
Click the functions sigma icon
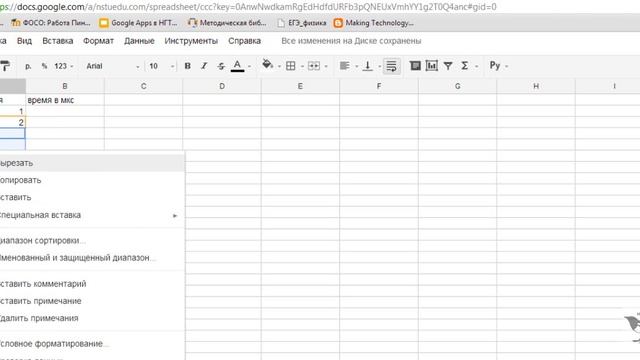click(464, 66)
